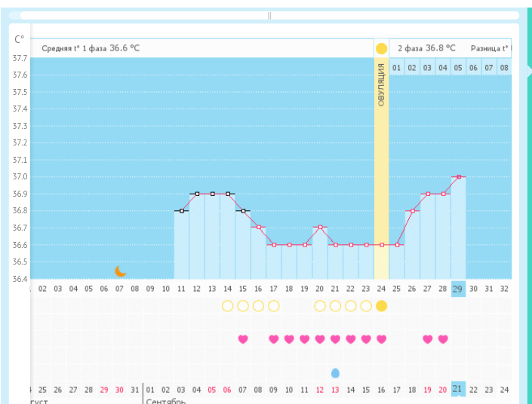Click the blue drop icon under day 21

pyautogui.click(x=335, y=373)
